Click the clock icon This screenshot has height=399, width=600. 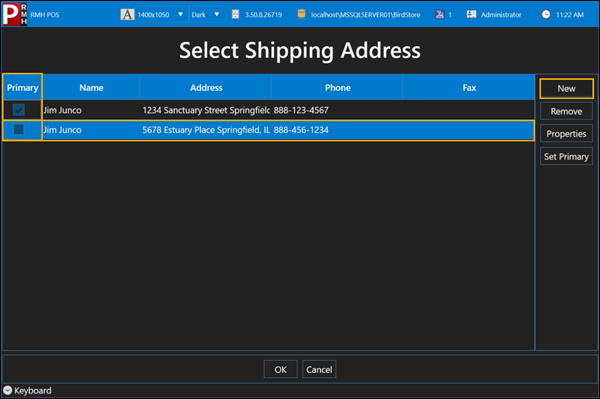(x=546, y=15)
